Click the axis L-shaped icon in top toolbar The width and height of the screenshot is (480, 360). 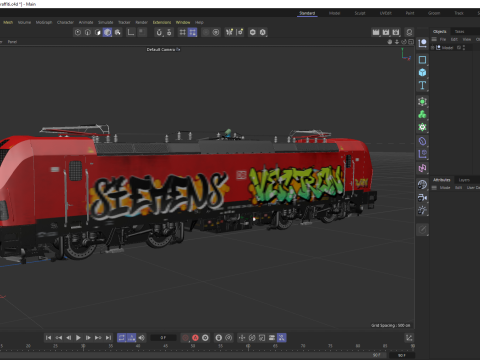tap(131, 32)
